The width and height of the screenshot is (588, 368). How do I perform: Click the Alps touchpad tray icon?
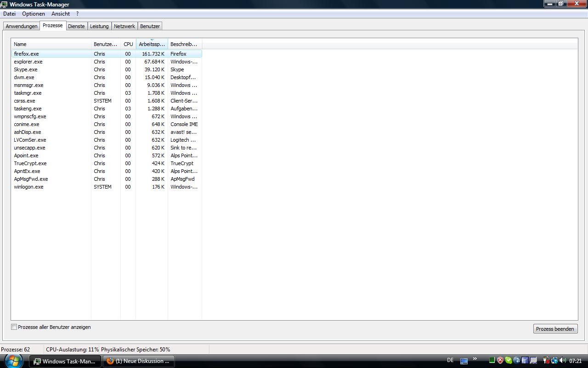(533, 360)
